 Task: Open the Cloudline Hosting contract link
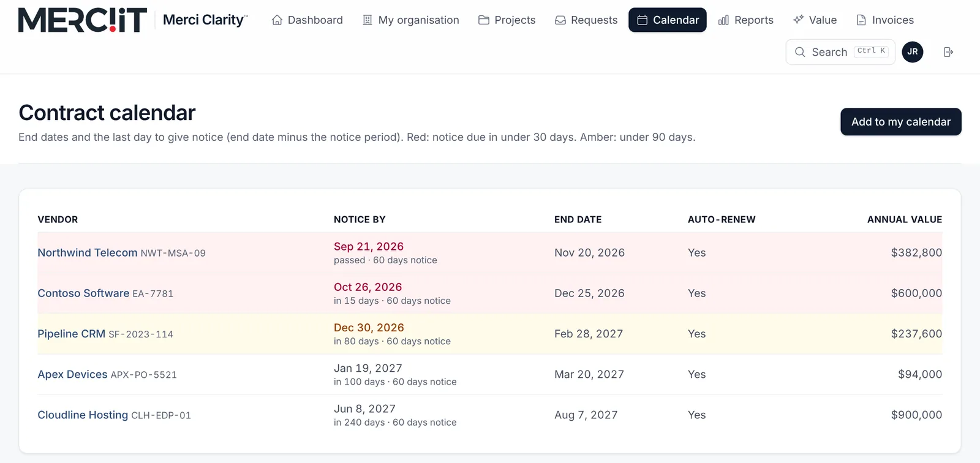(83, 415)
